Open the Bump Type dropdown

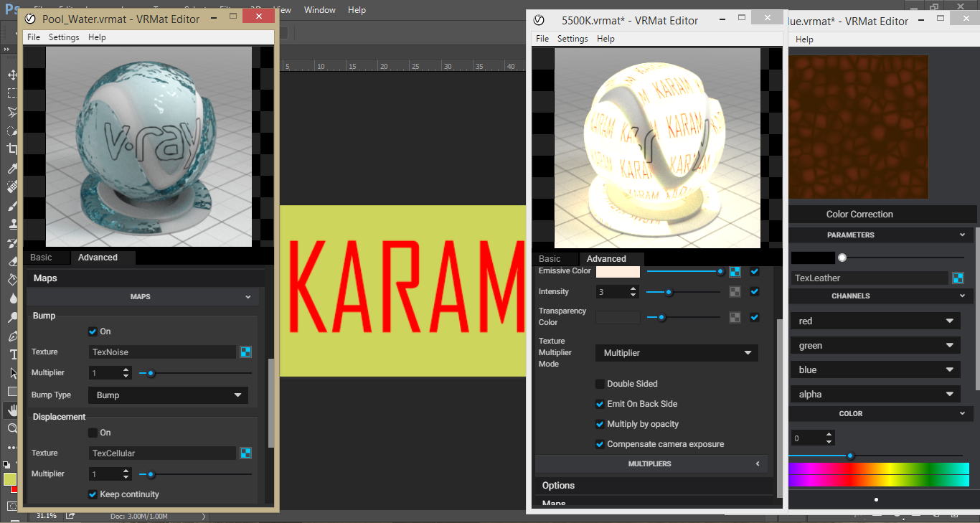[x=168, y=395]
